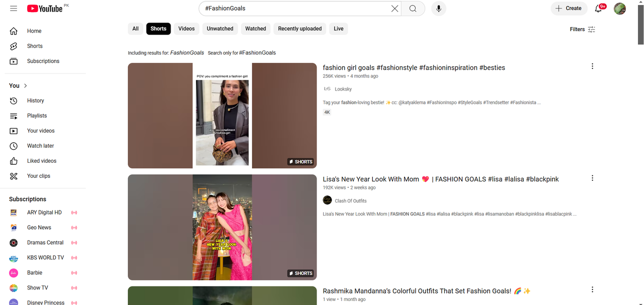This screenshot has width=644, height=305.
Task: Click the Shorts icon in sidebar
Action: tap(14, 46)
